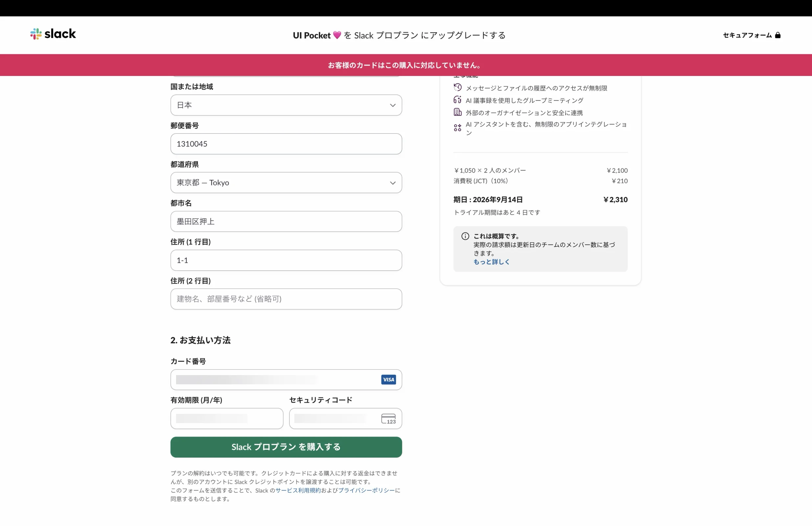Click AI 議事録を使用したグループミーティング text

pyautogui.click(x=524, y=100)
